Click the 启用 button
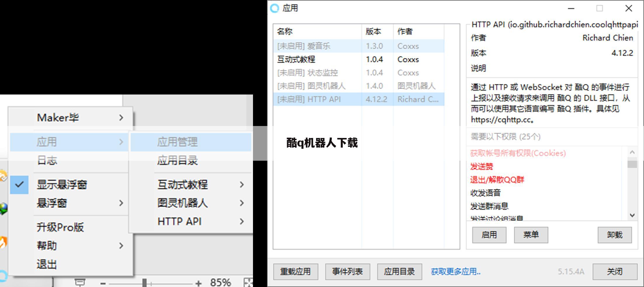 489,235
